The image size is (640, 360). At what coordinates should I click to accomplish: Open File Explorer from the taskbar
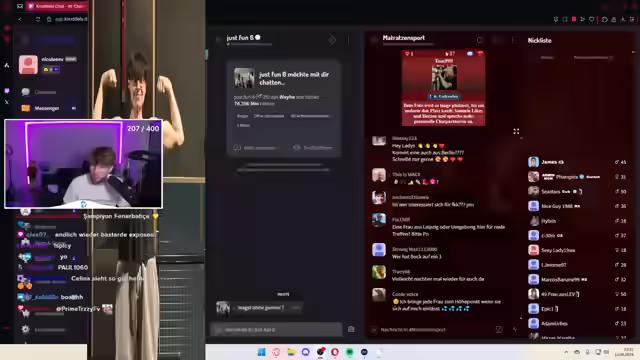point(291,352)
